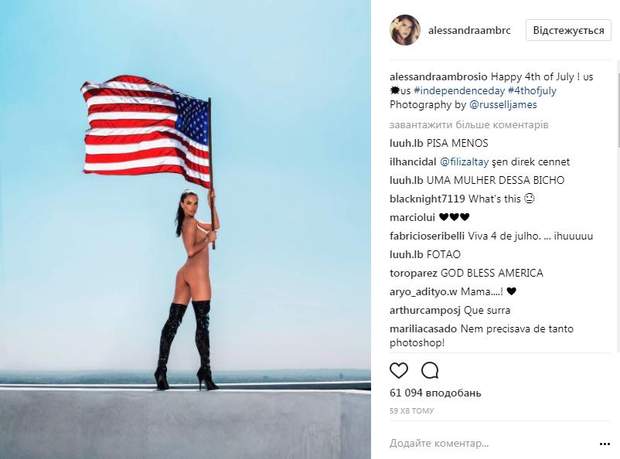The height and width of the screenshot is (459, 620).
Task: View the 61 094 вподобань likes list
Action: point(435,393)
